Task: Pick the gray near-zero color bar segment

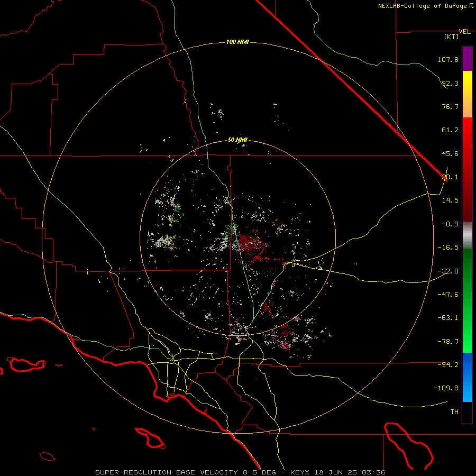Action: point(467,235)
